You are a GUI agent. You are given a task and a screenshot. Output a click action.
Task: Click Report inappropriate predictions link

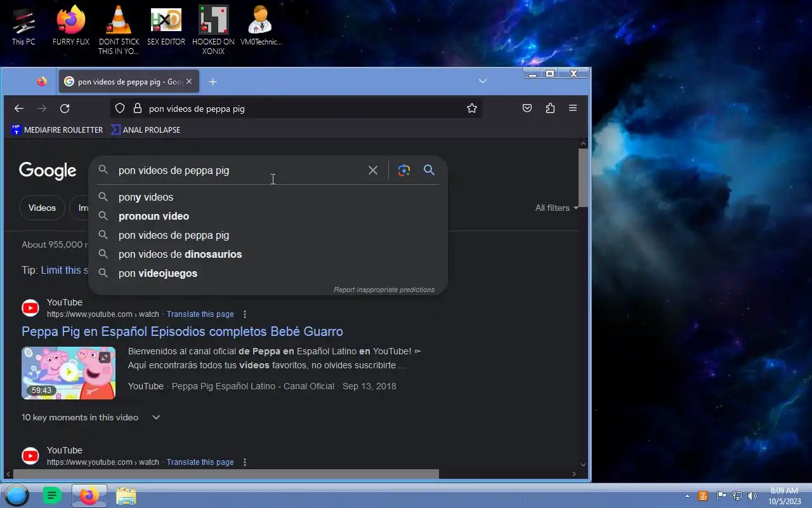[x=384, y=290]
